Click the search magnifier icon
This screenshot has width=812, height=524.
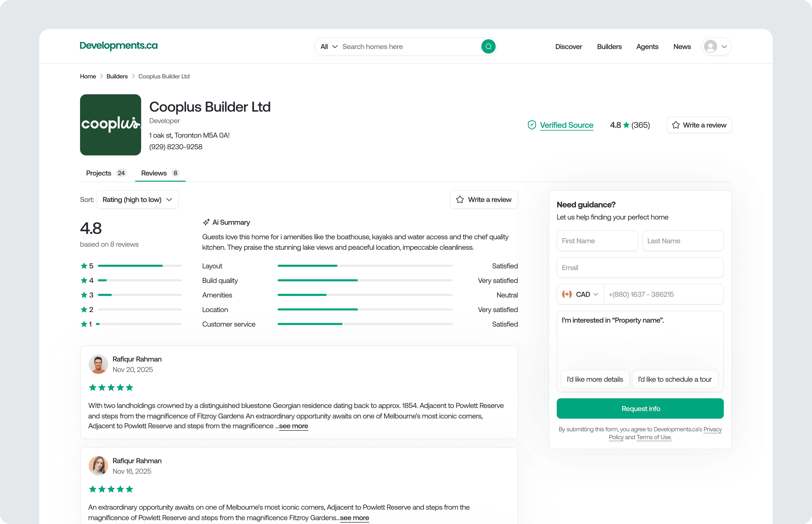click(489, 46)
